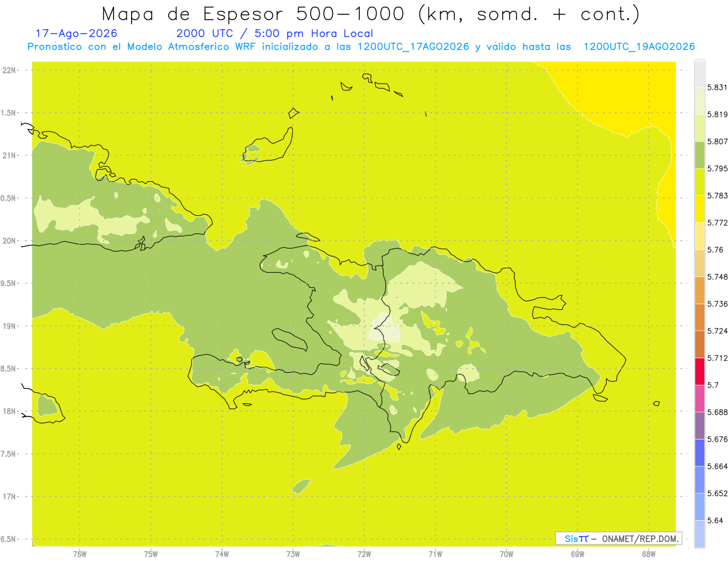Screen dimensions: 728x562
Task: Select the 71W longitude label
Action: coord(435,554)
